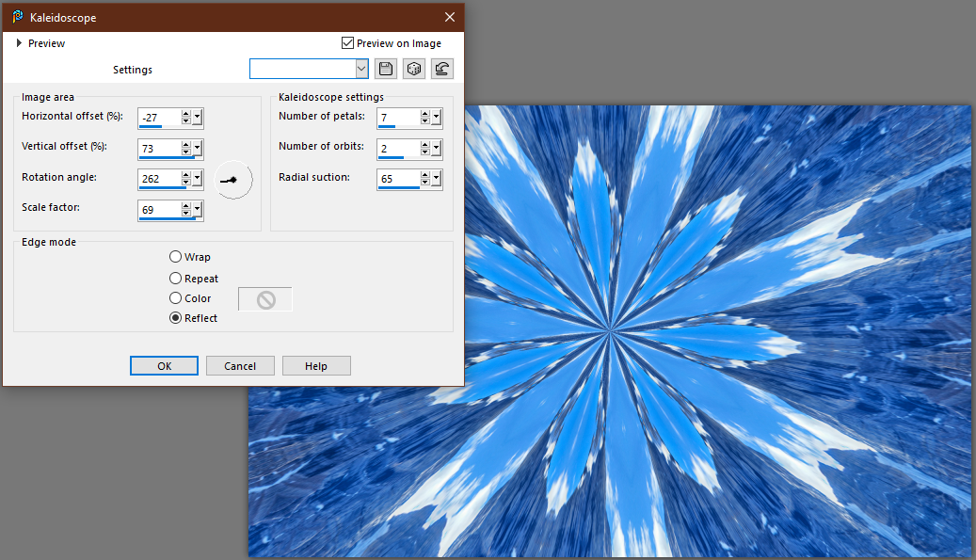Click the Vertical offset value field

point(160,148)
